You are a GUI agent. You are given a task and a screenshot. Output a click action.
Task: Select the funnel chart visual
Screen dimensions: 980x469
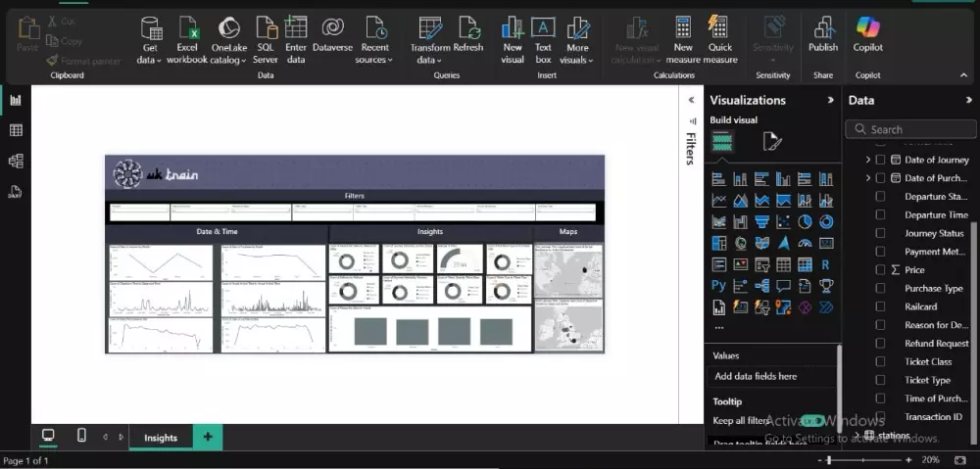click(x=761, y=221)
